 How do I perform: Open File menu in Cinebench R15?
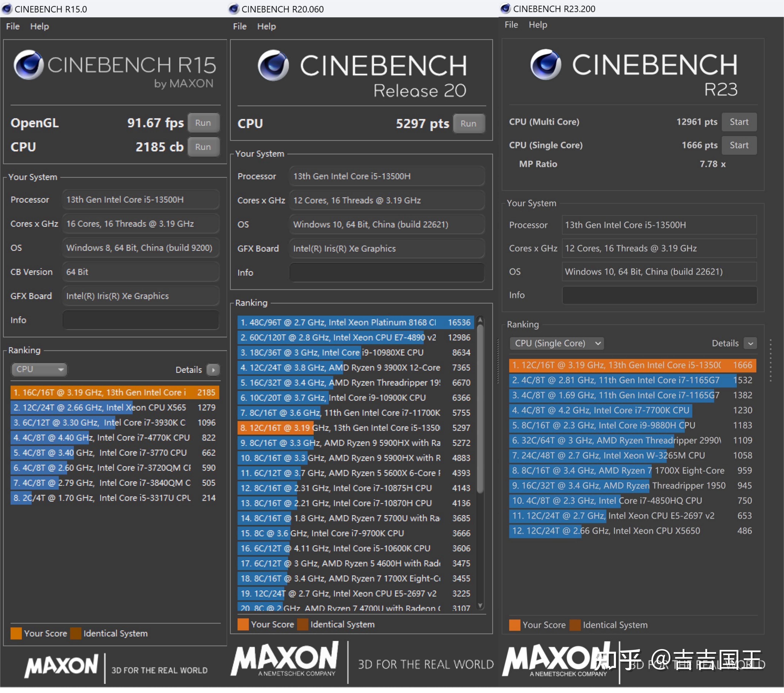click(x=13, y=26)
